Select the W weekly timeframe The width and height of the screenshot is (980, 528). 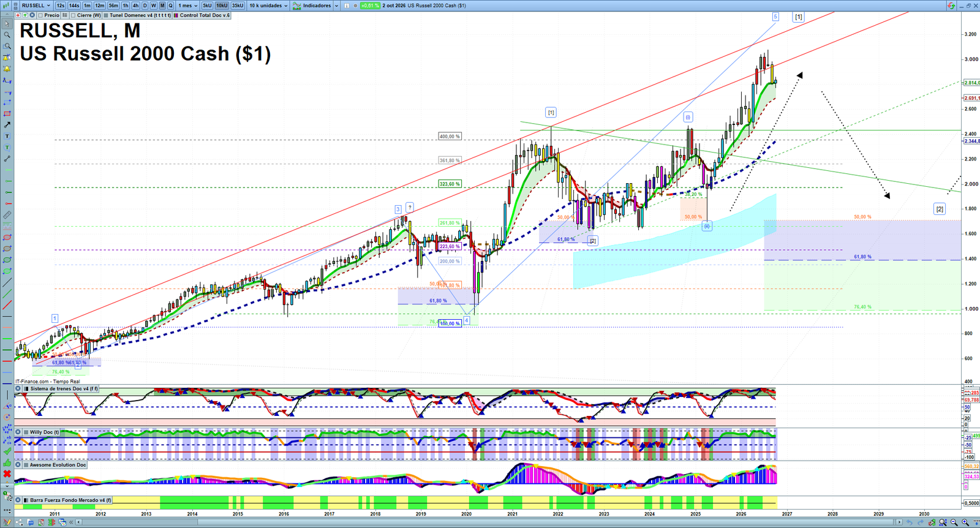(153, 6)
